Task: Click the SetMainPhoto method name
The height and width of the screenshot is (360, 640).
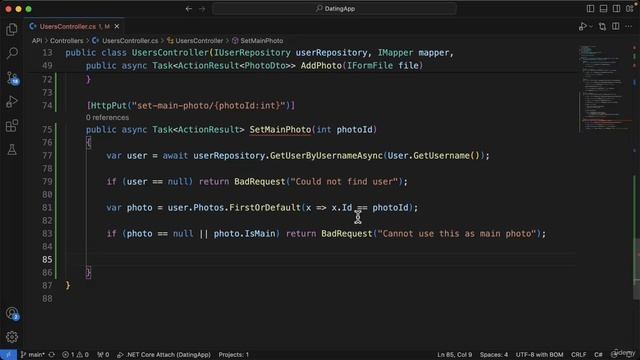Action: (280, 130)
